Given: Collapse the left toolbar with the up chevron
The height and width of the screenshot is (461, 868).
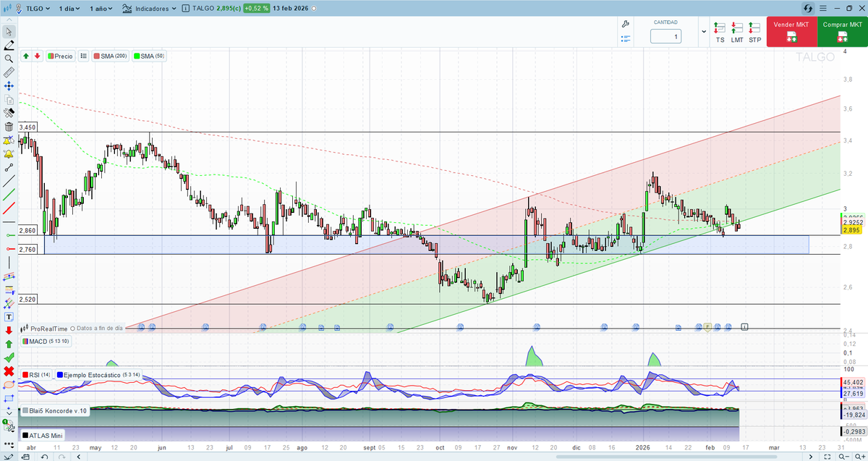Looking at the screenshot, I should click(9, 20).
